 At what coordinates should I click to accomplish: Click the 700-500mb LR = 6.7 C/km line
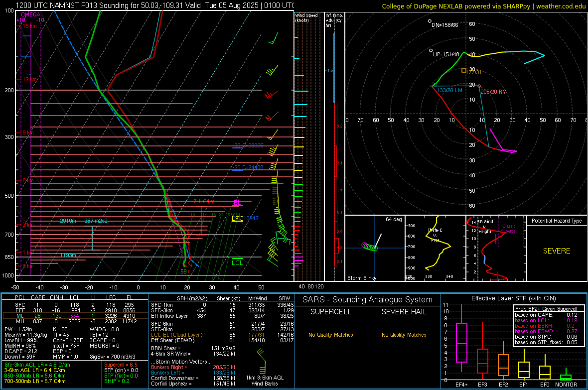pyautogui.click(x=35, y=381)
